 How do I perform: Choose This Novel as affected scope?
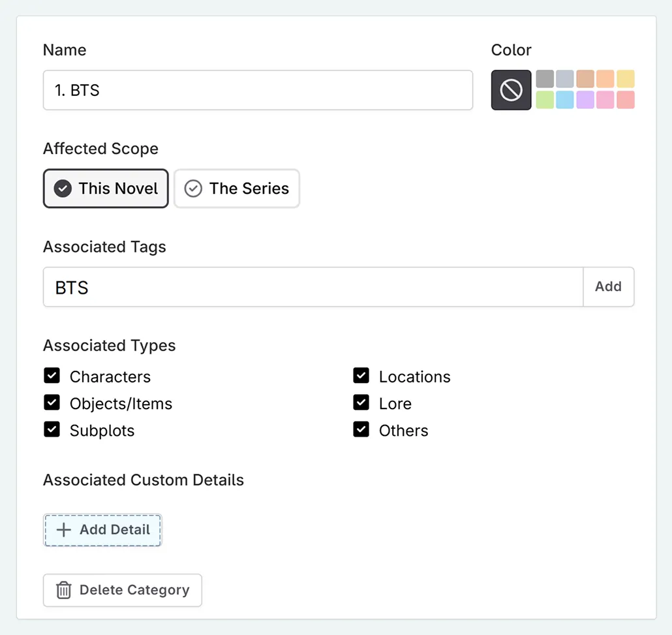[106, 189]
